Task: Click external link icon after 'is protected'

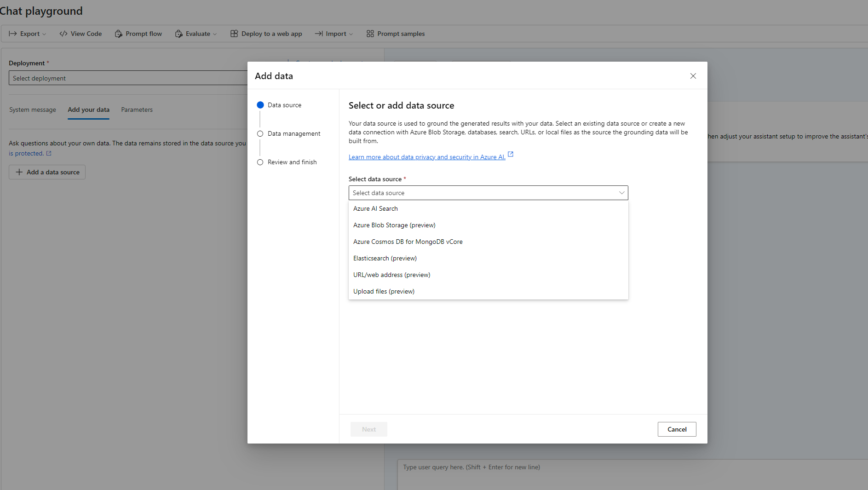Action: tap(49, 153)
